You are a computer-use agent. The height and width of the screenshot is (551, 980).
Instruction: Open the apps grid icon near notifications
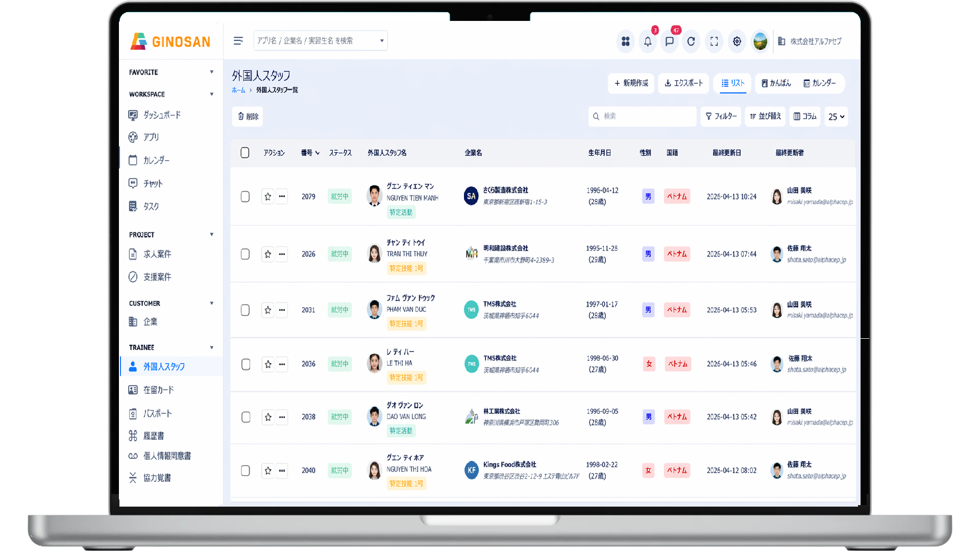tap(625, 41)
